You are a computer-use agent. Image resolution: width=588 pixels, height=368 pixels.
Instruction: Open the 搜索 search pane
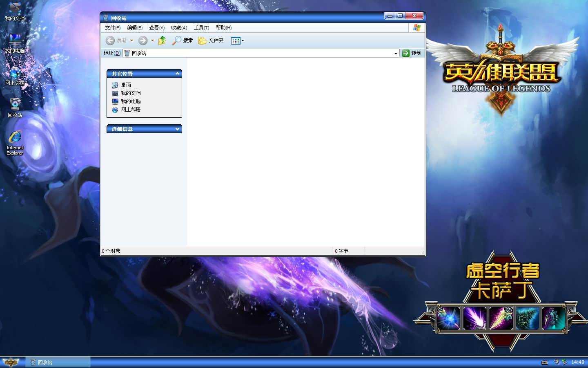[182, 40]
